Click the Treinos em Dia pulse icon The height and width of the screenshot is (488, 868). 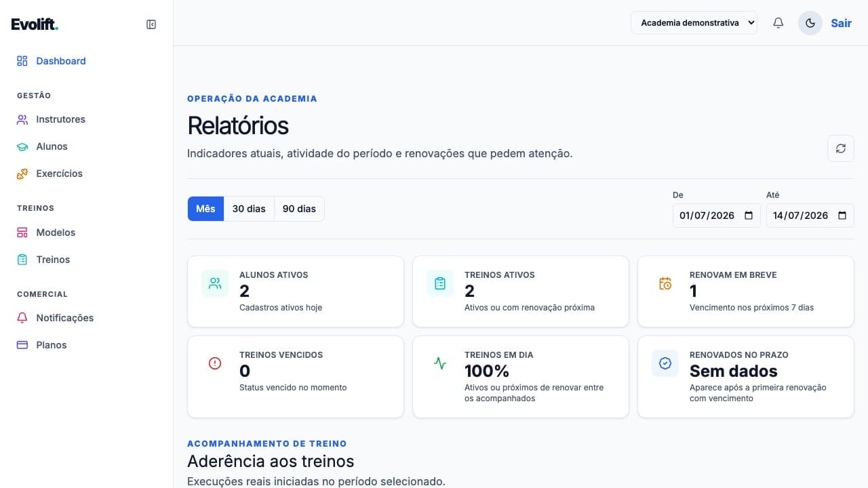pyautogui.click(x=440, y=363)
